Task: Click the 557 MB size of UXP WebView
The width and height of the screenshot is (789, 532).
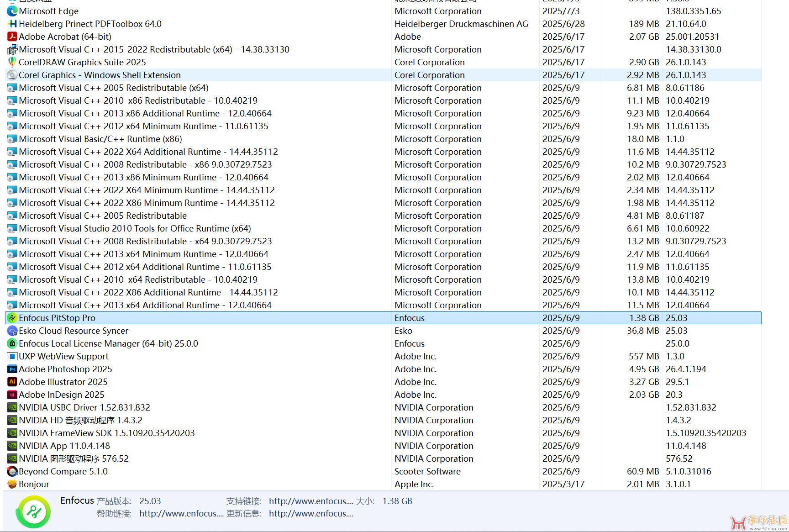Action: (x=644, y=356)
